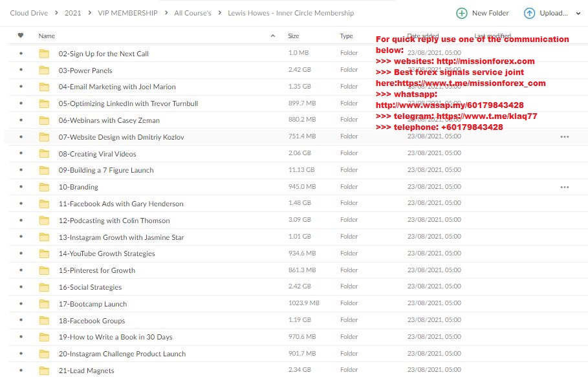Select 05-Optimizing LinkedIn with Trevor Turnbull name
The image size is (588, 377).
pos(128,104)
